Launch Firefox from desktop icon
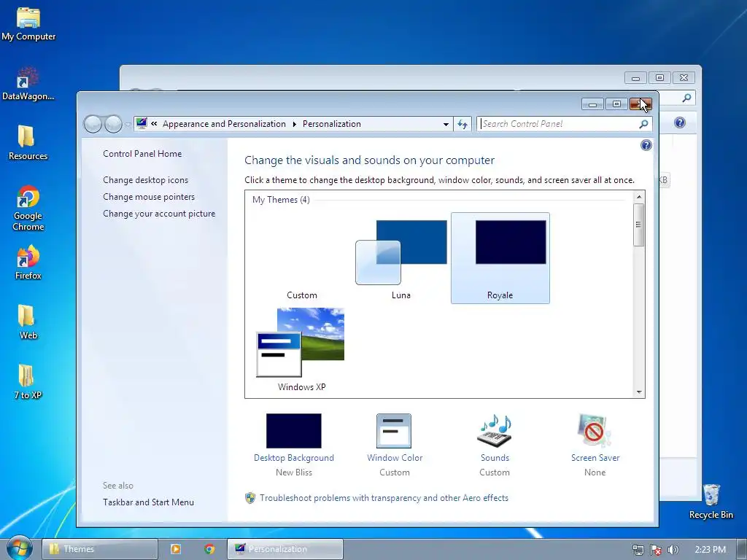The image size is (747, 560). tap(28, 262)
